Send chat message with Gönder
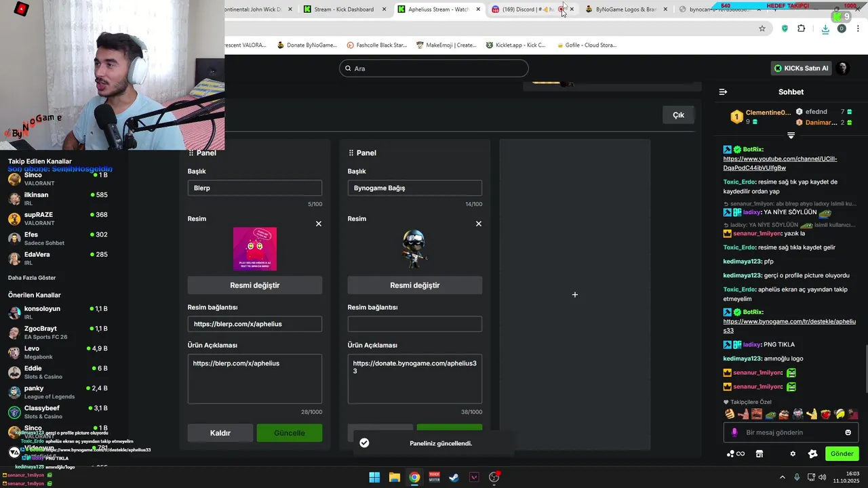This screenshot has height=488, width=868. click(x=842, y=453)
